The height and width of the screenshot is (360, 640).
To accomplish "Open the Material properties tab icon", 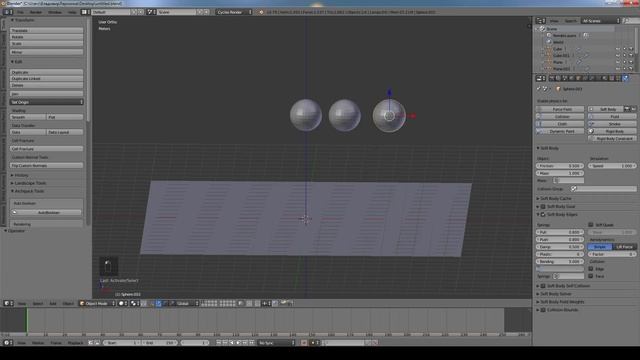I will pyautogui.click(x=604, y=78).
